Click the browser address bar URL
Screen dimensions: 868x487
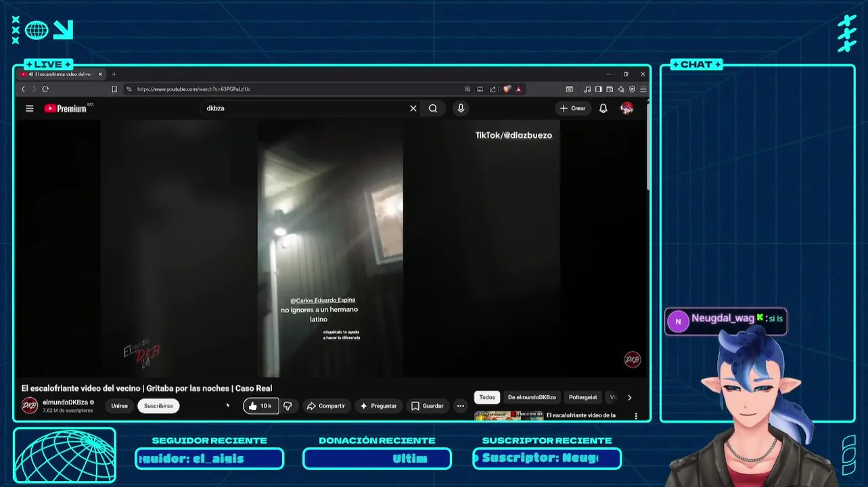point(193,89)
